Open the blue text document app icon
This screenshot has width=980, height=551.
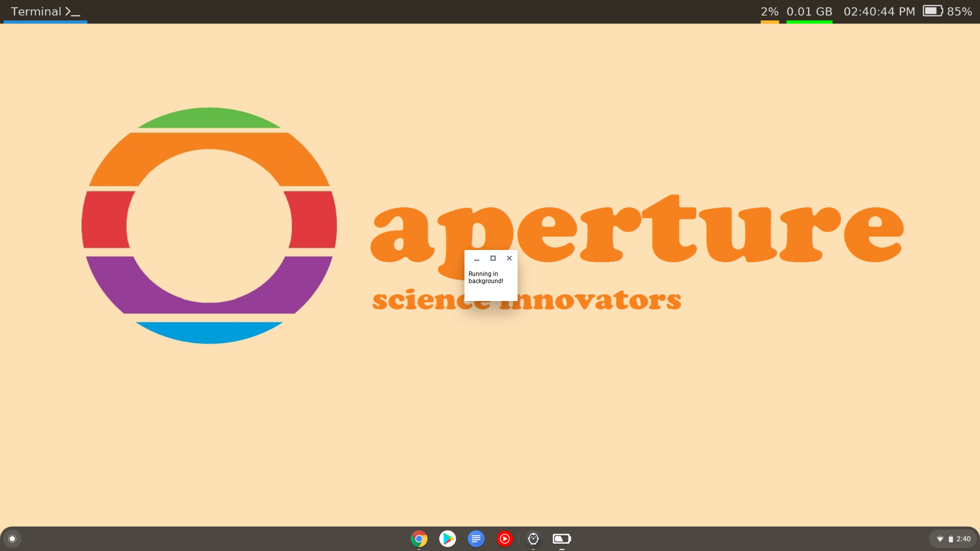[476, 539]
